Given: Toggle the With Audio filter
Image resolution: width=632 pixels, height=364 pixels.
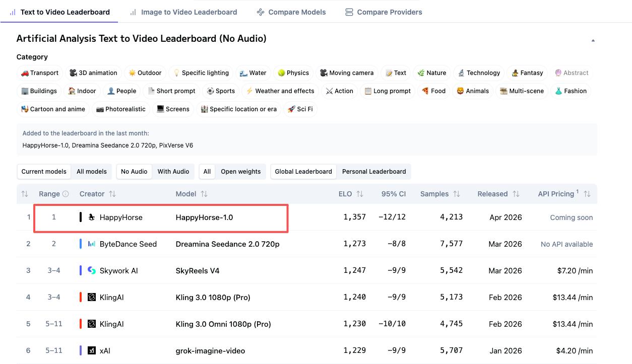Looking at the screenshot, I should coord(173,171).
